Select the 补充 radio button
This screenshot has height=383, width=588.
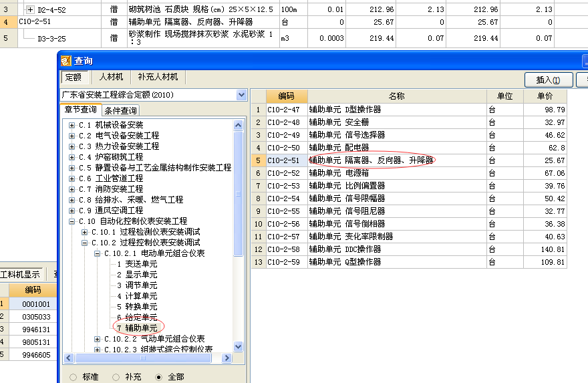[116, 377]
